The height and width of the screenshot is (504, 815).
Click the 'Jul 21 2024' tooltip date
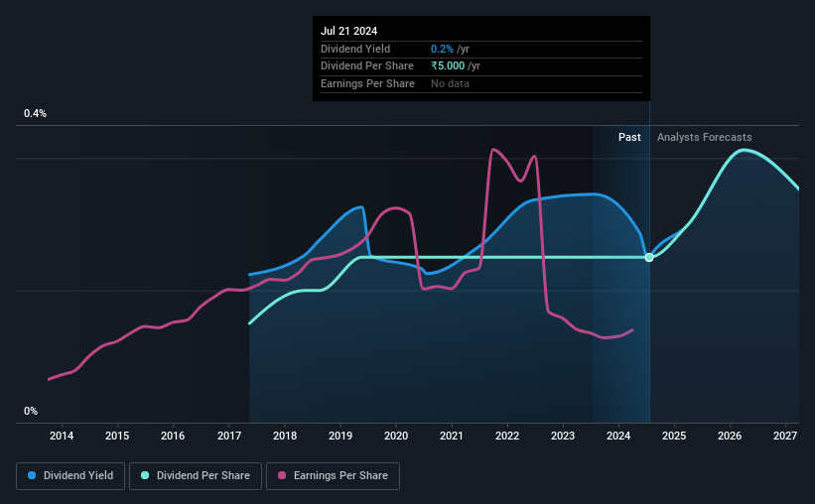tap(348, 31)
